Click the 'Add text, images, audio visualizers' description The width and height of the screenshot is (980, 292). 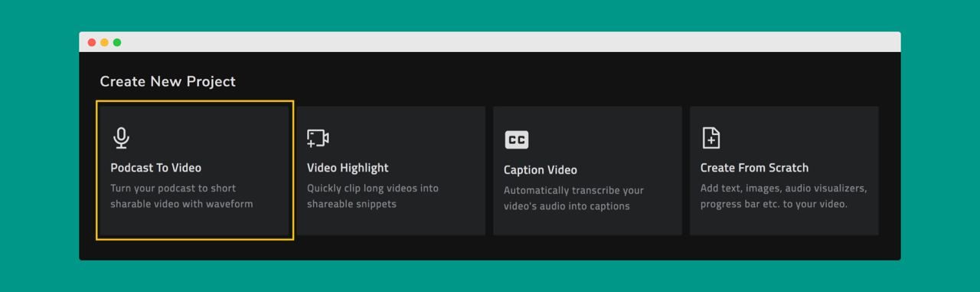coord(784,188)
